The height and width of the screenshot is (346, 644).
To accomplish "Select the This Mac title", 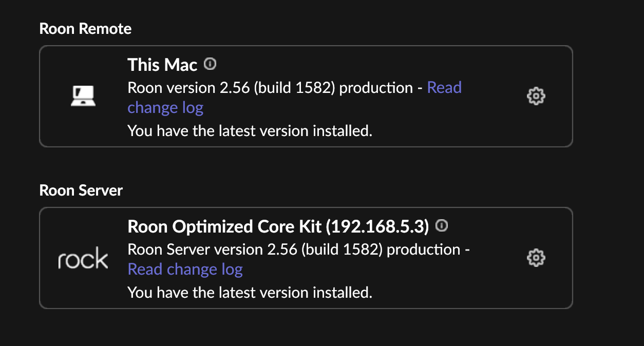I will [162, 65].
